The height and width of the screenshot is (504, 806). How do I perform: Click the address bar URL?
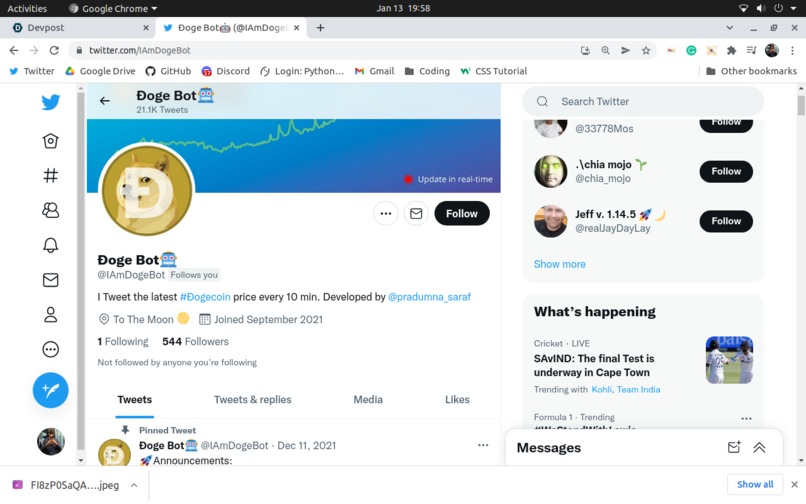140,50
